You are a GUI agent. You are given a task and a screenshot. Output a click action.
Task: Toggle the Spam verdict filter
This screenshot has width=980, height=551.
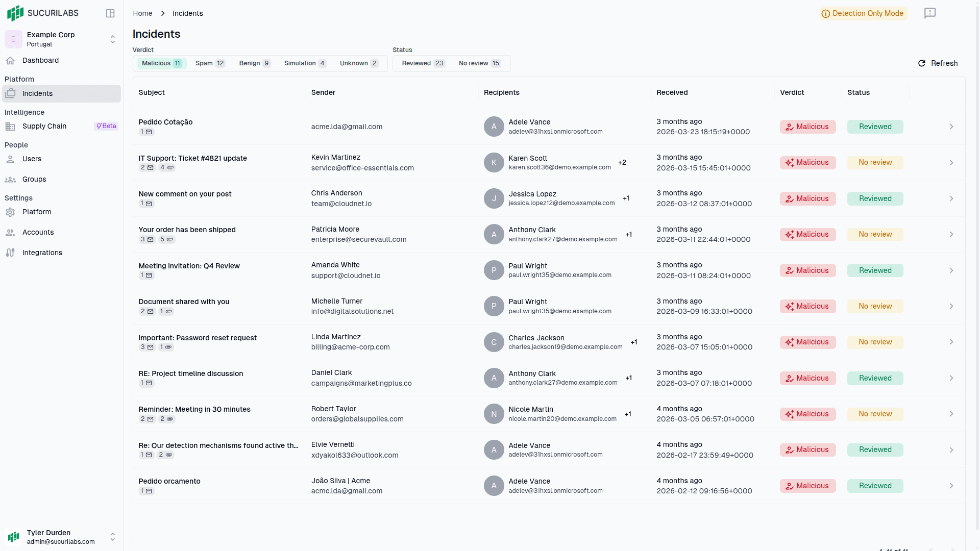click(x=210, y=63)
